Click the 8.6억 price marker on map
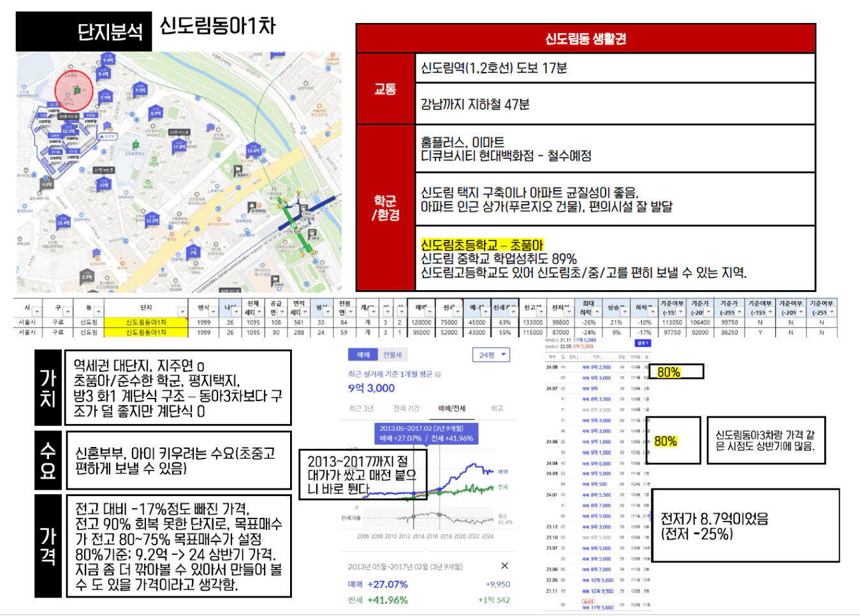The width and height of the screenshot is (860, 616). [103, 73]
